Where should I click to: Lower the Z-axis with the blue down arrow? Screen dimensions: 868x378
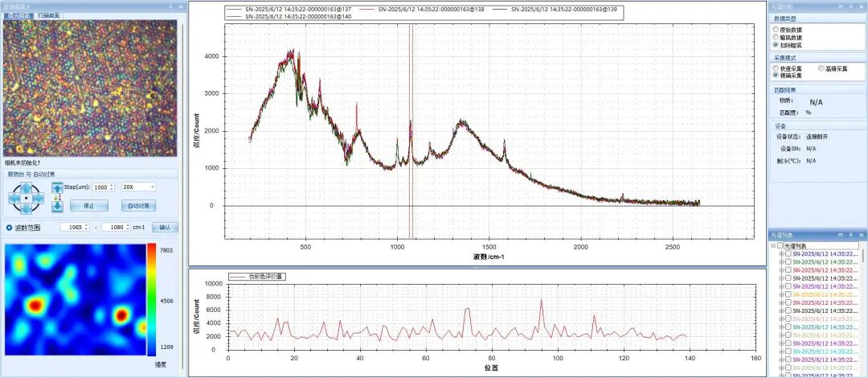[57, 207]
